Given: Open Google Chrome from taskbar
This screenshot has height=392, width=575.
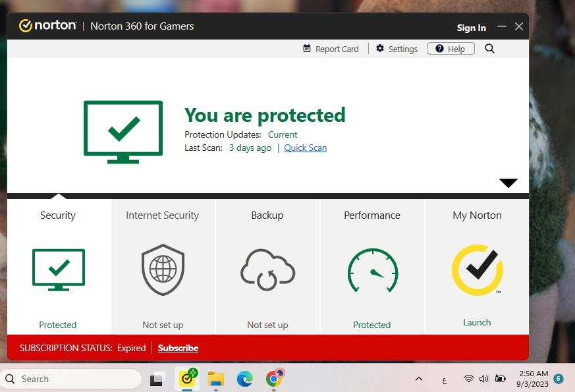Looking at the screenshot, I should (x=274, y=378).
